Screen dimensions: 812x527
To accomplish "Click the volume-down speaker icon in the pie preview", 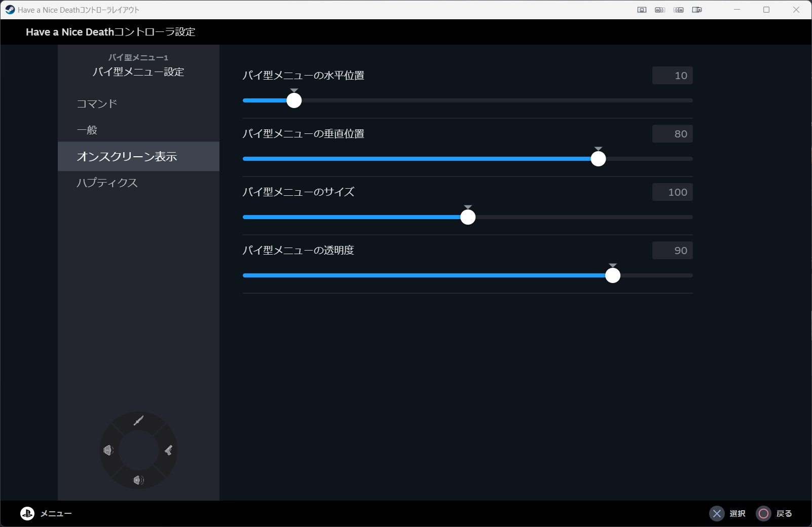I will click(x=108, y=450).
